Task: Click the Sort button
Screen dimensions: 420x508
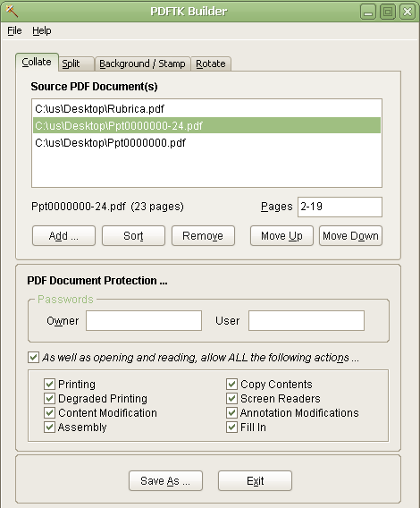Action: coord(133,236)
